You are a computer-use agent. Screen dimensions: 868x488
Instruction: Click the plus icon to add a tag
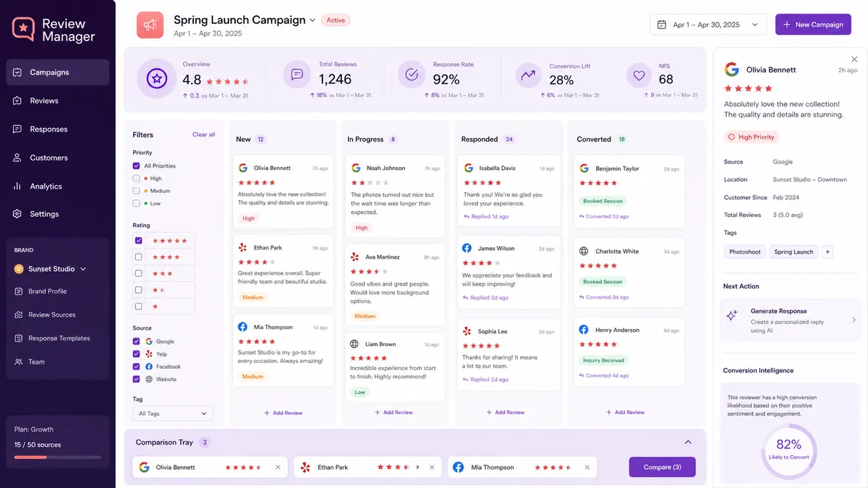(x=828, y=252)
